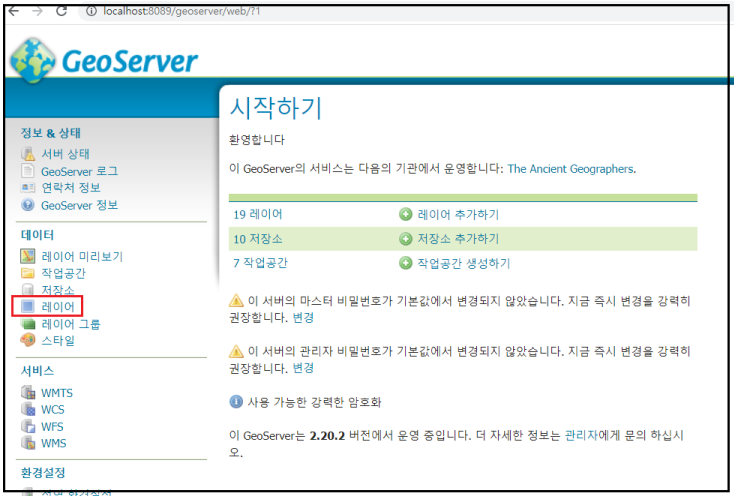Viewport: 734px width, 496px height.
Task: Click the 레이어 추가하기 link
Action: point(458,214)
